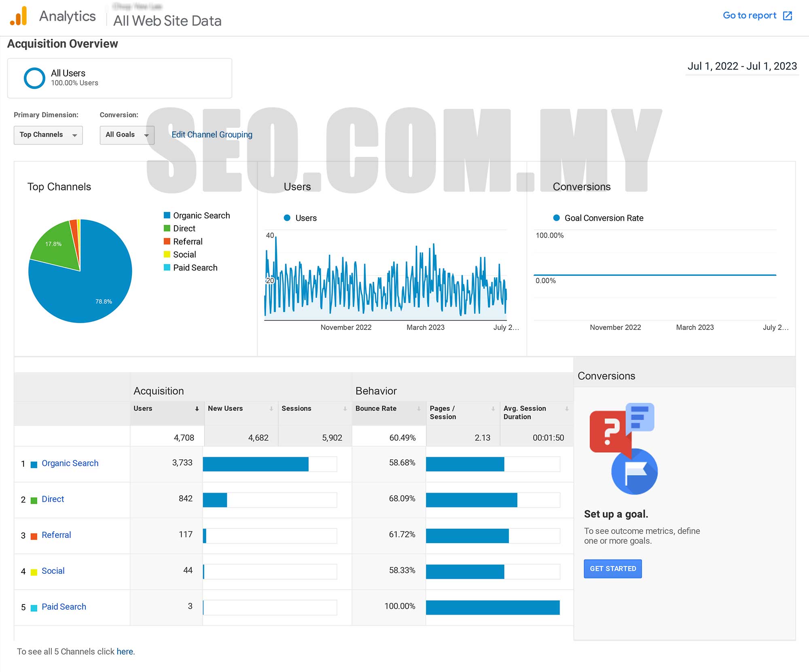809x672 pixels.
Task: Open the Direct channel link in table
Action: coord(53,499)
